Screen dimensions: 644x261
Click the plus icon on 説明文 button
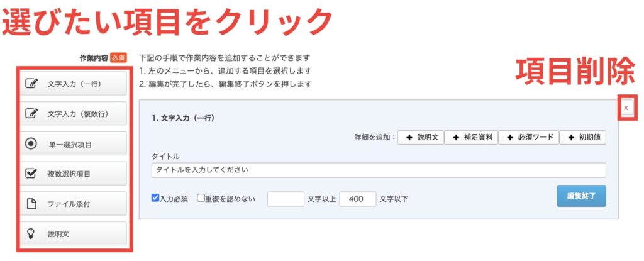[409, 138]
